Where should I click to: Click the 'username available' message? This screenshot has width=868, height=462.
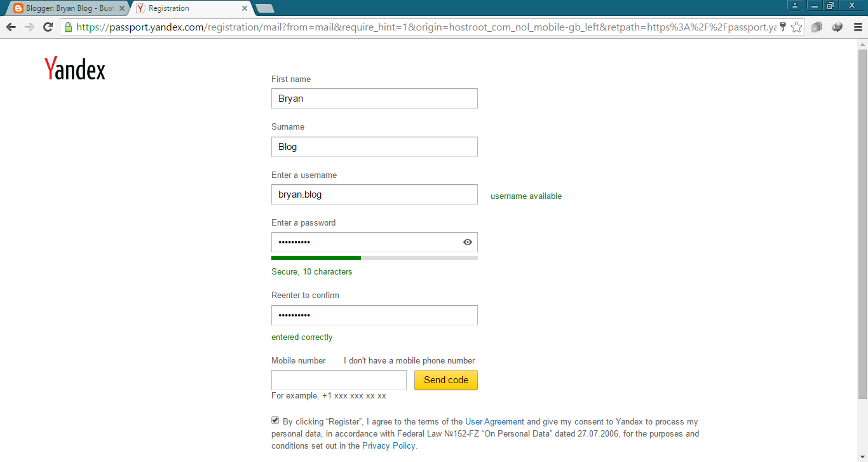[526, 196]
